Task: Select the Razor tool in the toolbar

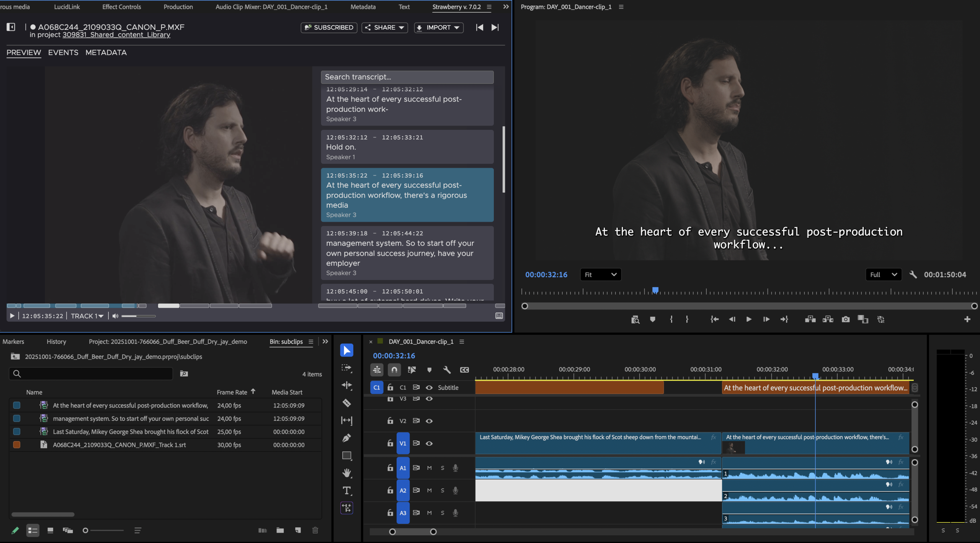Action: pyautogui.click(x=346, y=403)
